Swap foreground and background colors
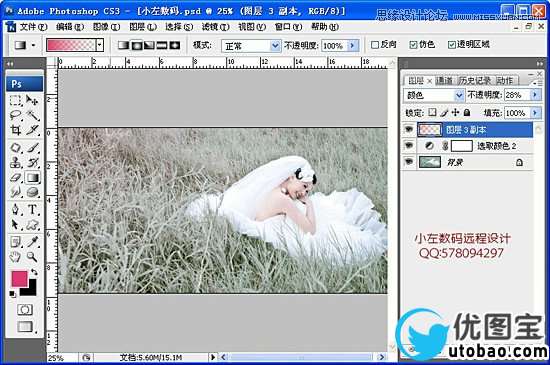The width and height of the screenshot is (550, 365). [34, 272]
